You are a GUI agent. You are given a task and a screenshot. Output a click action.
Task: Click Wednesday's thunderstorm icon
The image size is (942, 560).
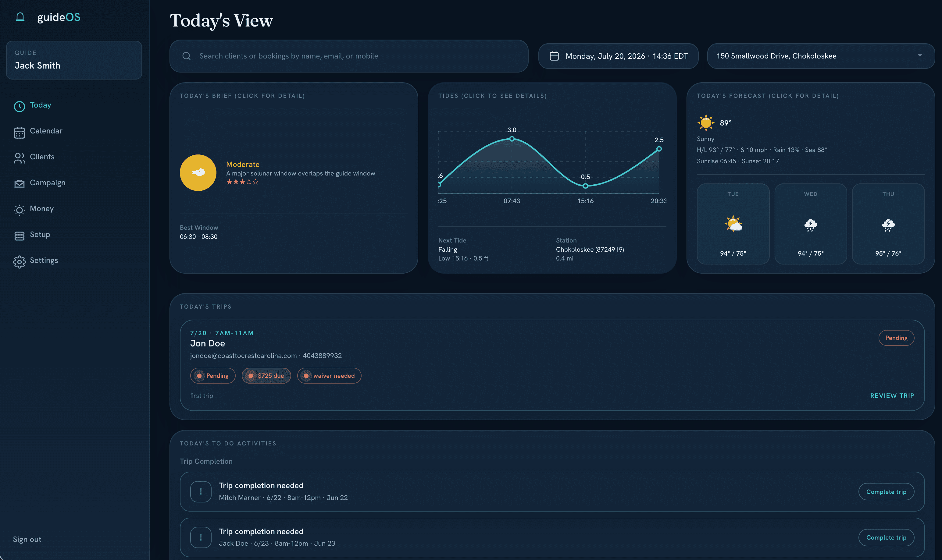coord(811,225)
